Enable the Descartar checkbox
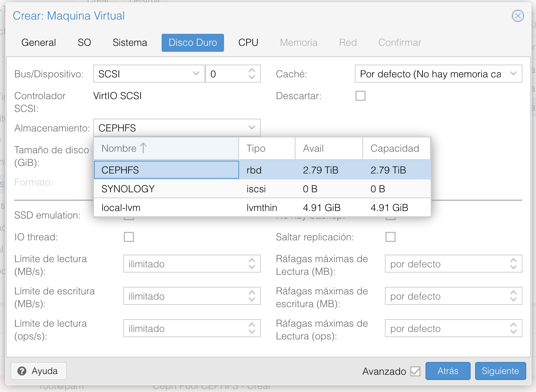The width and height of the screenshot is (536, 392). click(x=360, y=96)
